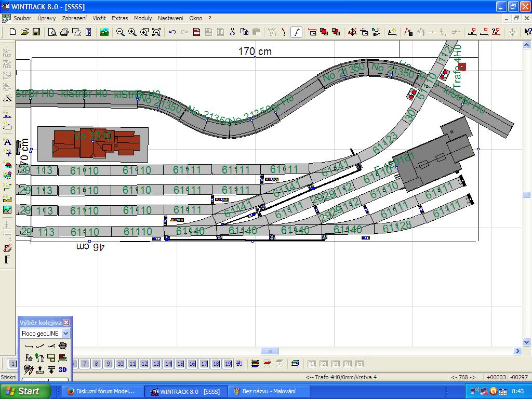Select the Cut scissors icon
532x399 pixels.
click(x=232, y=32)
